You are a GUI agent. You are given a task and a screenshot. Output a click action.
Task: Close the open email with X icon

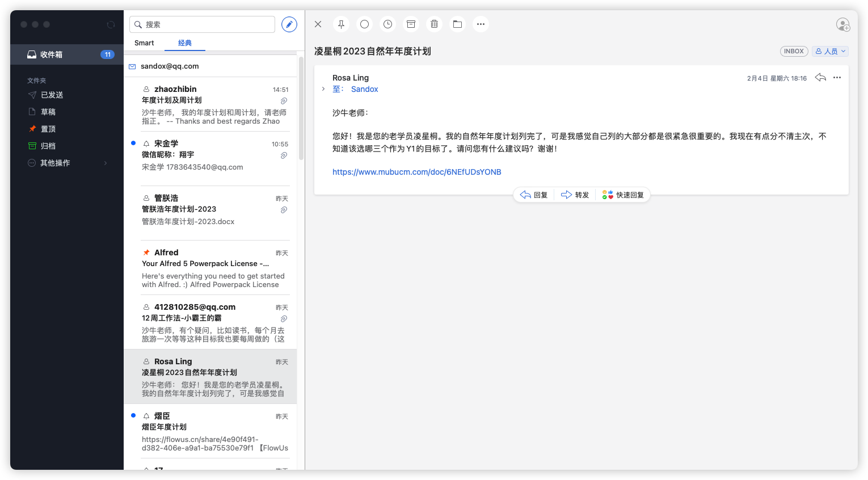318,24
